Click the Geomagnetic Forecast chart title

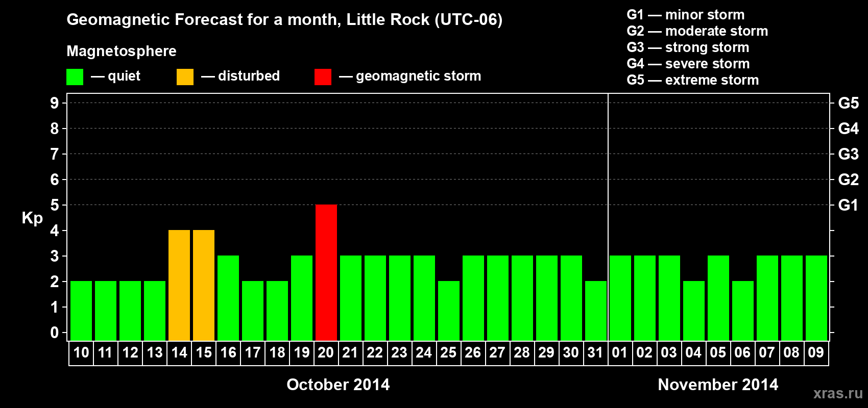(x=284, y=20)
